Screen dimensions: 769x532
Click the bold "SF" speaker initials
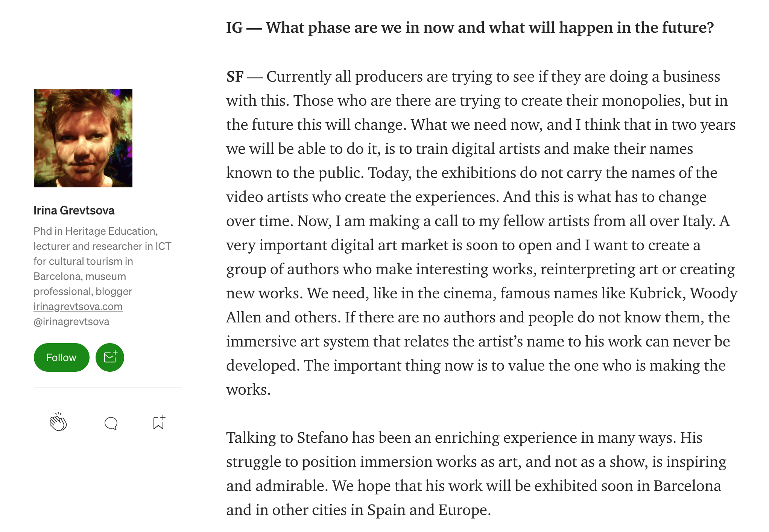(x=235, y=77)
